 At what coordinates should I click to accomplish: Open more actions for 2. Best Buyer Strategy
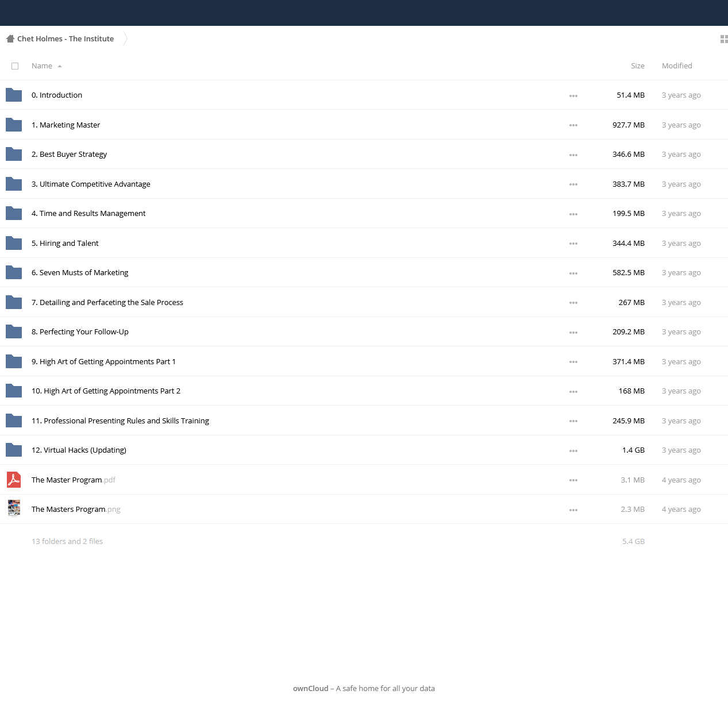(573, 155)
